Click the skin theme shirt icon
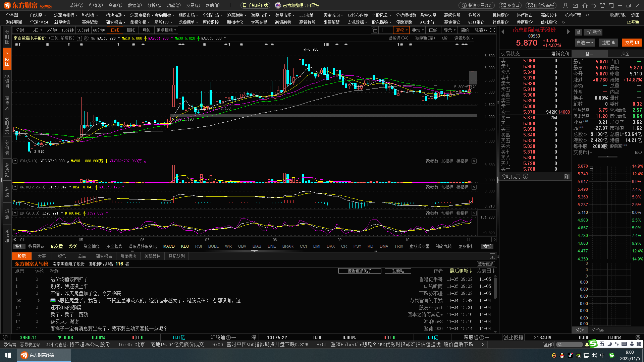Image resolution: width=644 pixels, height=362 pixels. pos(602,6)
